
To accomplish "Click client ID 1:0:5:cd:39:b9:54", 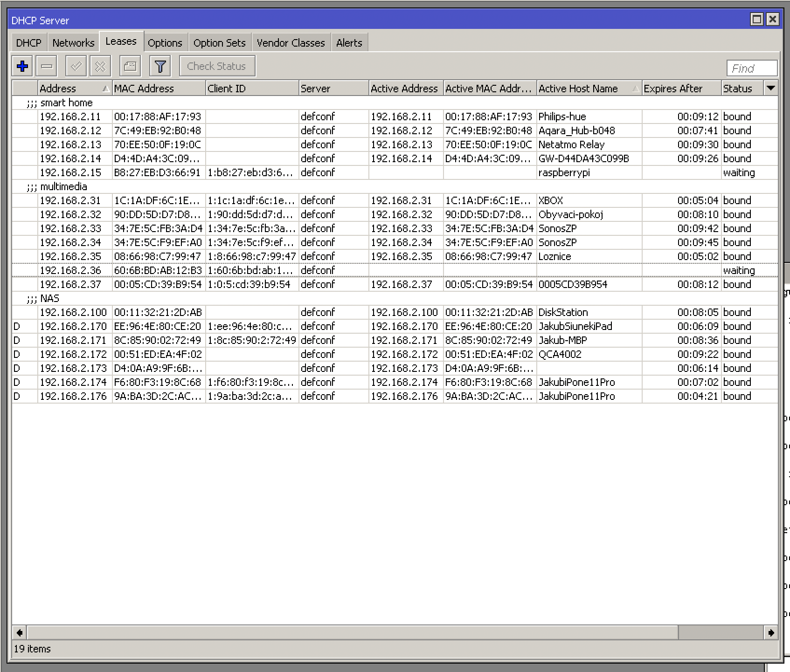I will click(x=249, y=284).
